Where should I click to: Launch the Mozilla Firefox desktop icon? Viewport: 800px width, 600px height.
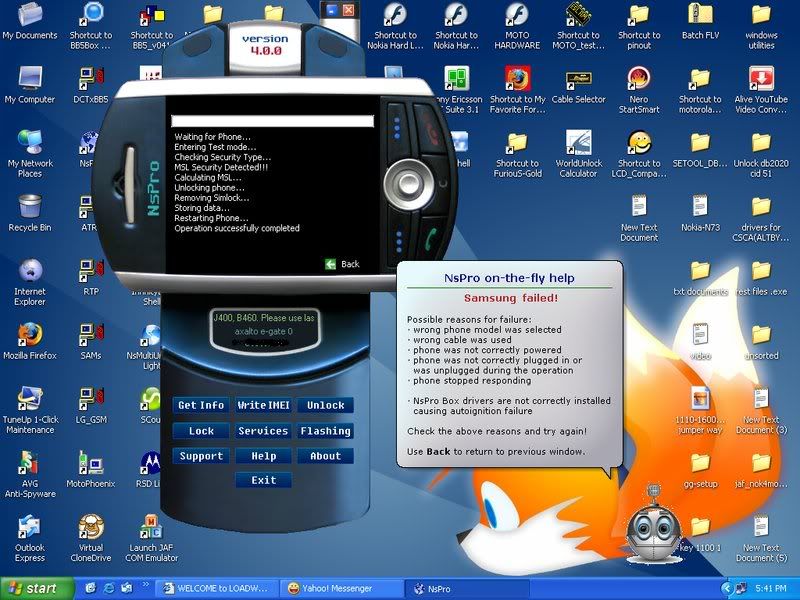click(30, 341)
